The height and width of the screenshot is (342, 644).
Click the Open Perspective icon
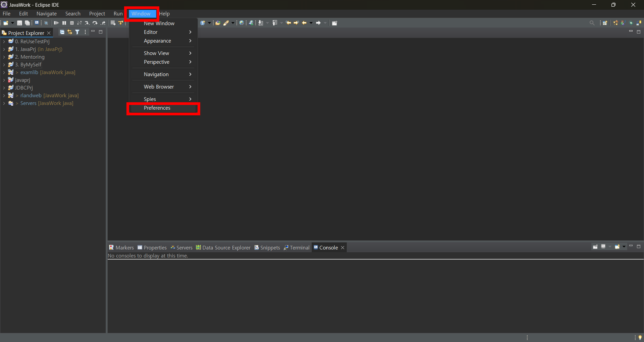coord(605,23)
